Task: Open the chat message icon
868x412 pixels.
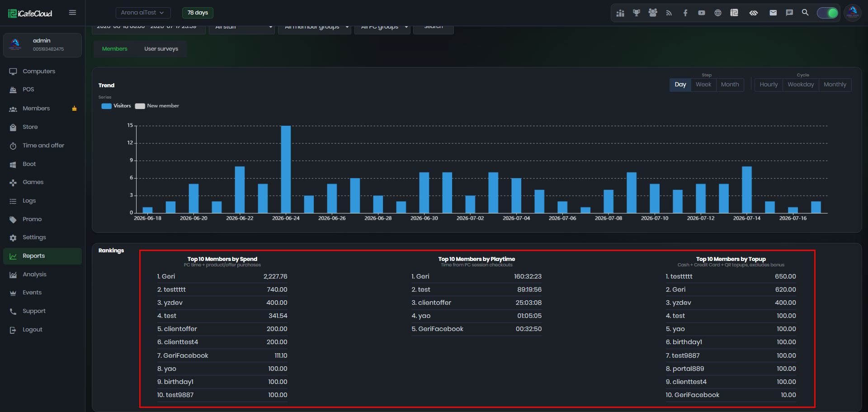Action: tap(789, 13)
